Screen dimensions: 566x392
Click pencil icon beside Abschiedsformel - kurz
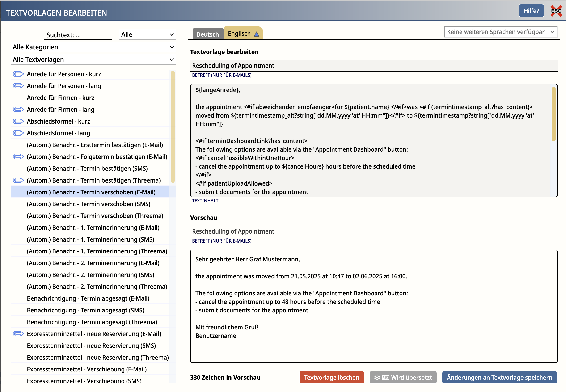(x=18, y=121)
